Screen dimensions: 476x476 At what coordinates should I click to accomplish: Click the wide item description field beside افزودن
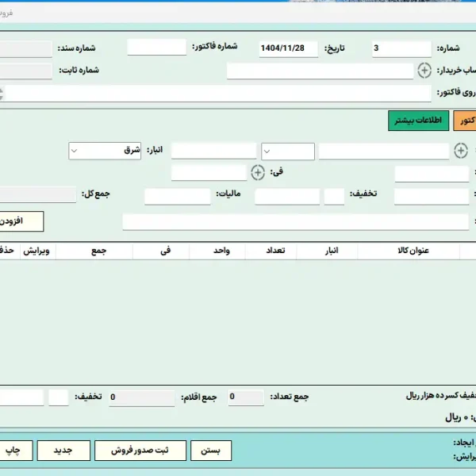296,222
